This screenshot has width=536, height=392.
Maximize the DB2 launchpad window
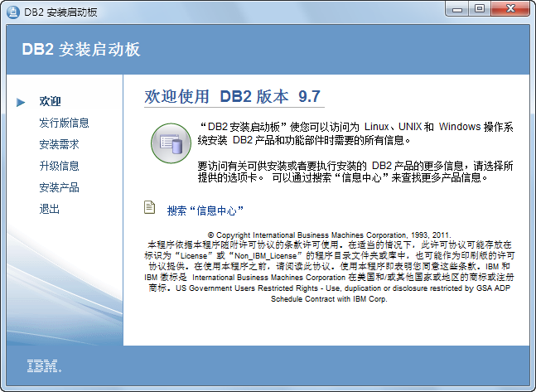click(479, 8)
